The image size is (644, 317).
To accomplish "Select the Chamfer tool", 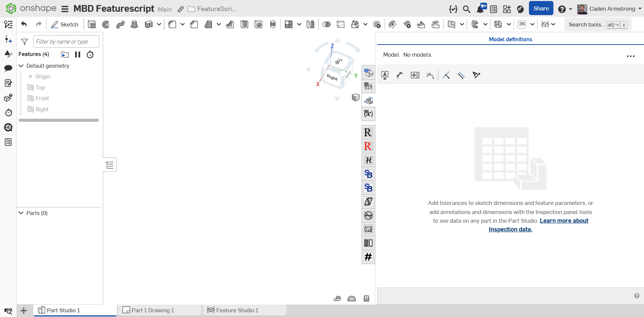I will (x=194, y=24).
